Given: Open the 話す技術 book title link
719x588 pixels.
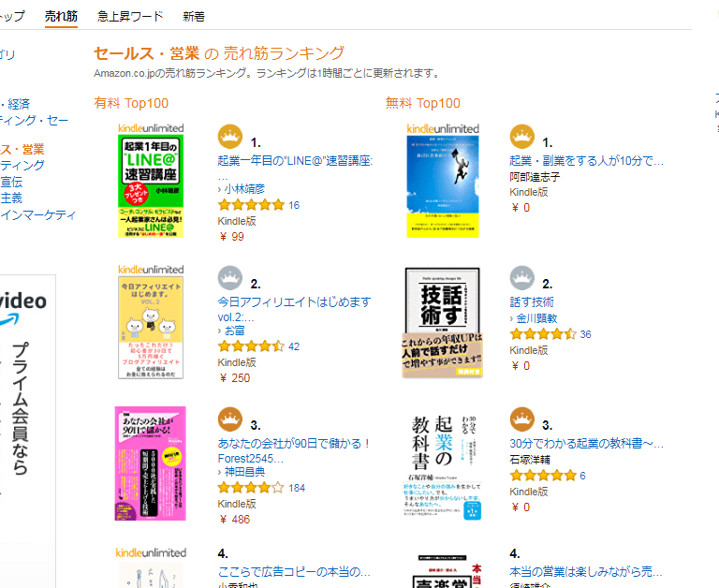Looking at the screenshot, I should click(532, 301).
